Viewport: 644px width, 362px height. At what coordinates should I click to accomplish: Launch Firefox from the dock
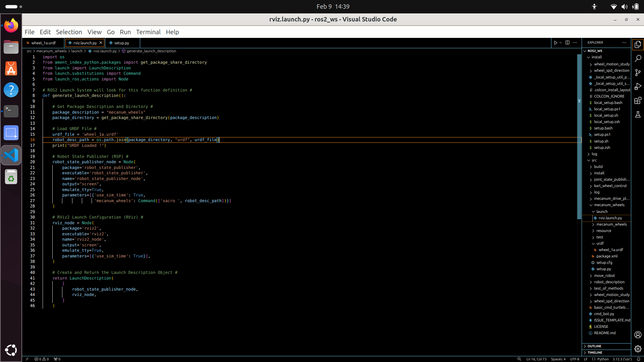[11, 25]
